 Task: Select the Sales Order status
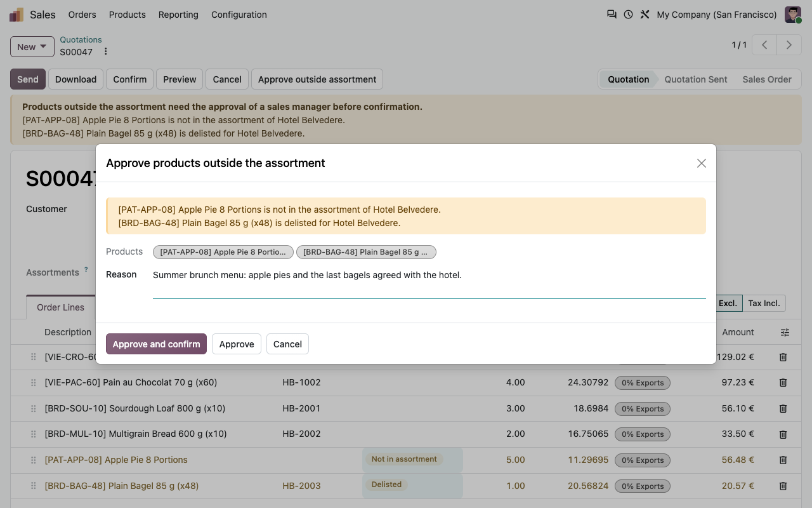(x=767, y=79)
